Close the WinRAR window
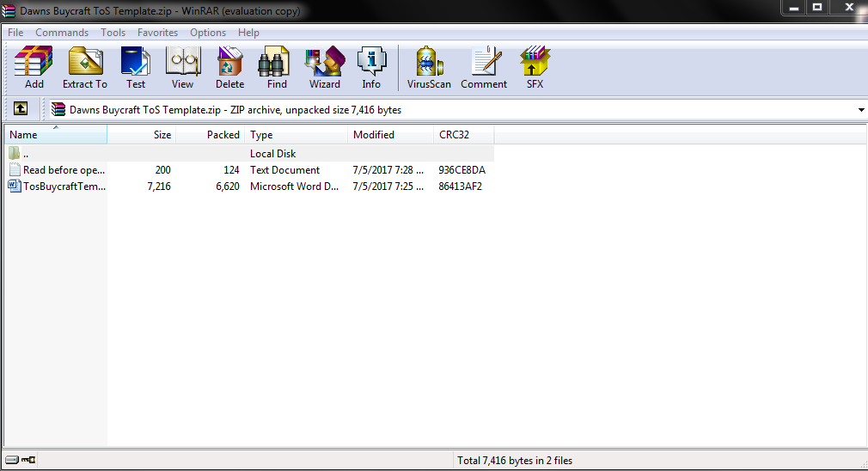The height and width of the screenshot is (471, 868). point(849,7)
